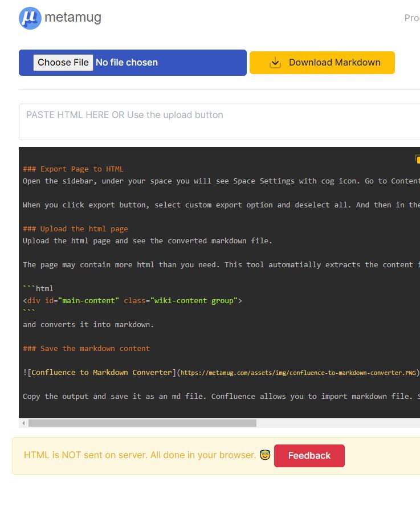The image size is (420, 510).
Task: Click the Feedback button
Action: pos(309,456)
